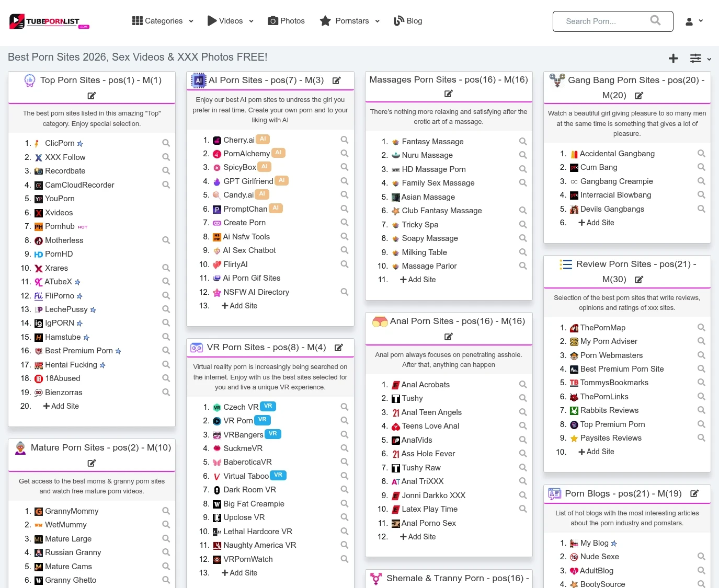Edit the Top Porn Sites category
The image size is (719, 588).
[x=92, y=96]
